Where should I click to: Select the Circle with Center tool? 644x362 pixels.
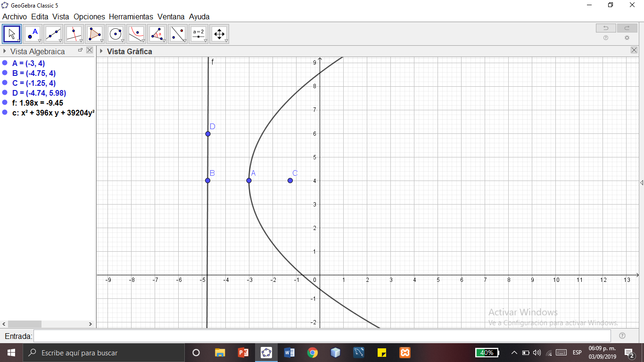click(x=116, y=33)
